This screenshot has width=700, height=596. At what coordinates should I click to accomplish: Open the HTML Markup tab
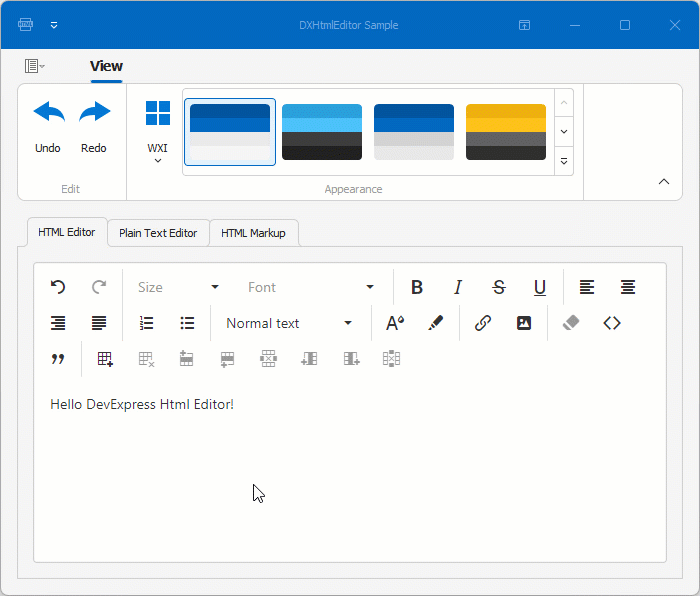point(253,233)
